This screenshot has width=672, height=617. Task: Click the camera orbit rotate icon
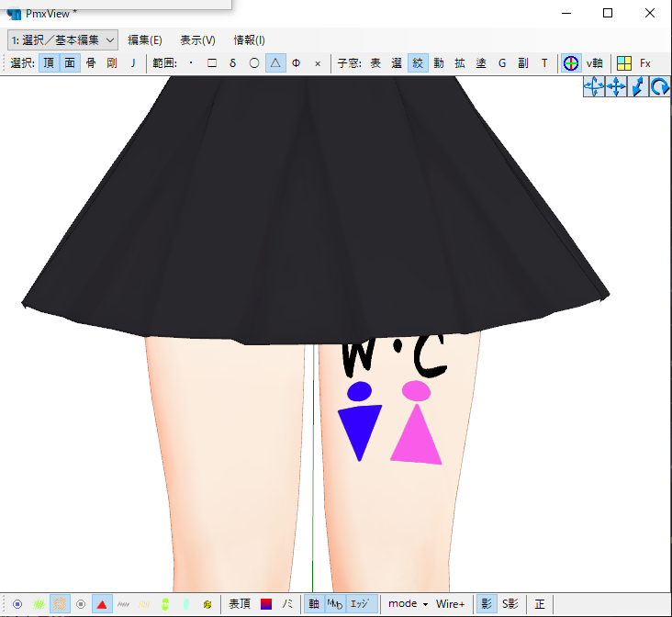[594, 86]
